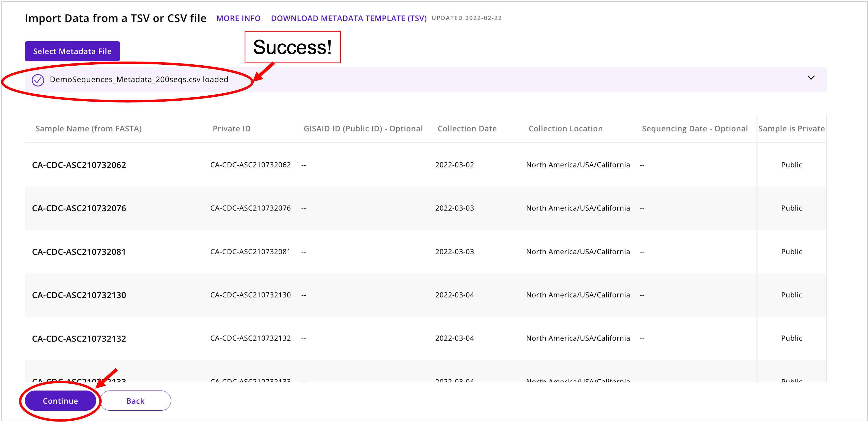The width and height of the screenshot is (868, 422).
Task: Click location for sample CA-CDC-ASC210732132
Action: coord(578,338)
